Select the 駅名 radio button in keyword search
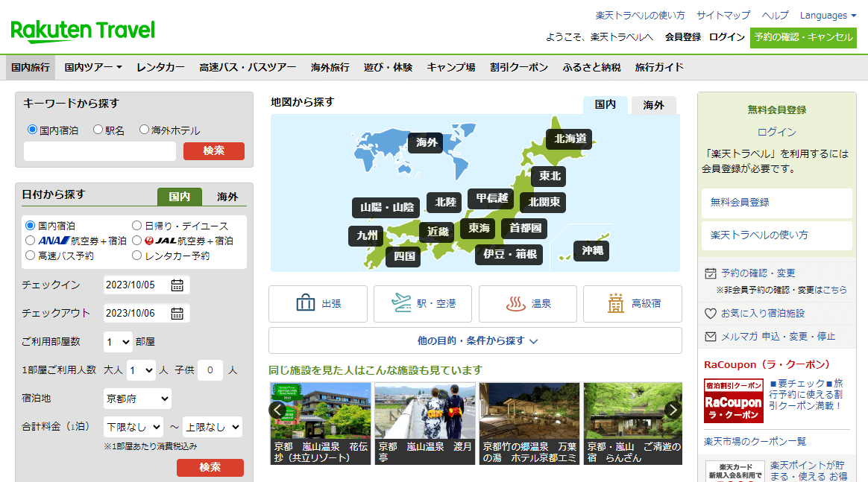The height and width of the screenshot is (482, 868). pyautogui.click(x=98, y=130)
